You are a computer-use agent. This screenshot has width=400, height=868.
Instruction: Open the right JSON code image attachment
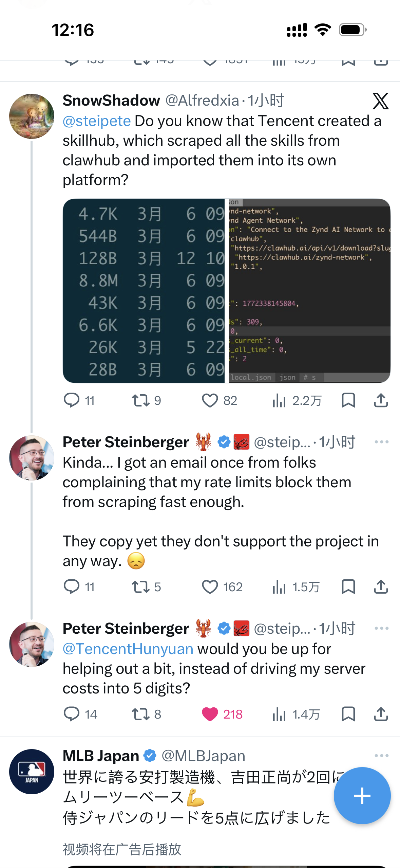pos(309,291)
